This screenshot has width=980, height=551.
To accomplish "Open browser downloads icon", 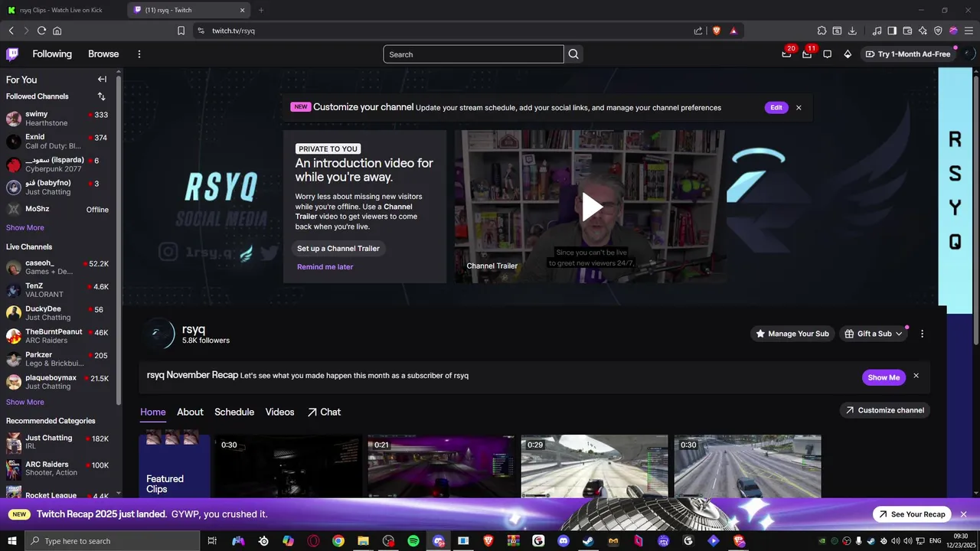I will coord(852,31).
